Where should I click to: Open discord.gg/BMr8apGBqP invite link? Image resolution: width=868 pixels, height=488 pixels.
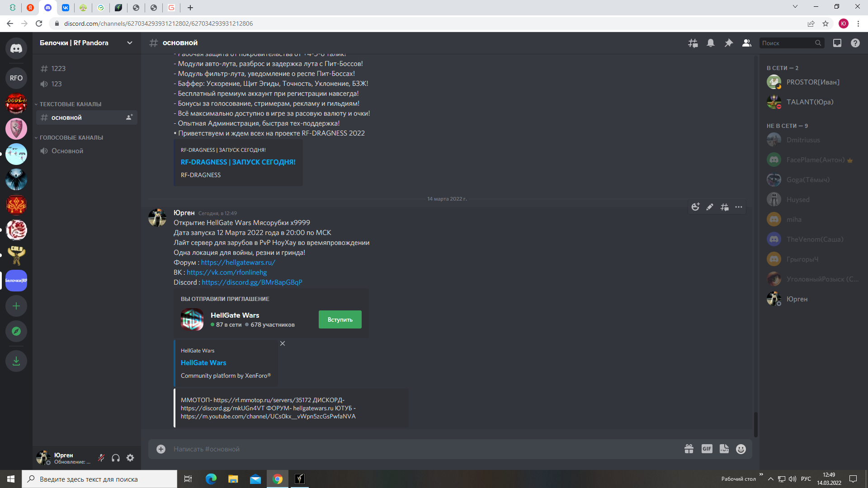252,282
